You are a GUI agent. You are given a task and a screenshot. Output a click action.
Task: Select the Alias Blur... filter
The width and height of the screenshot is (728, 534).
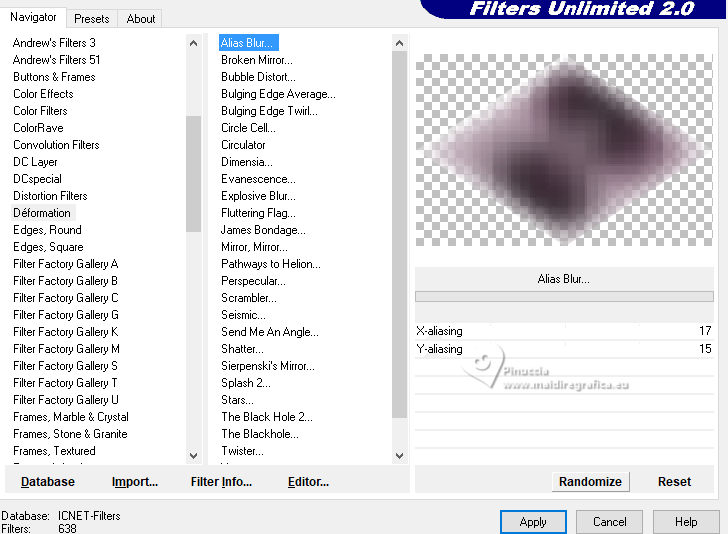pyautogui.click(x=249, y=43)
